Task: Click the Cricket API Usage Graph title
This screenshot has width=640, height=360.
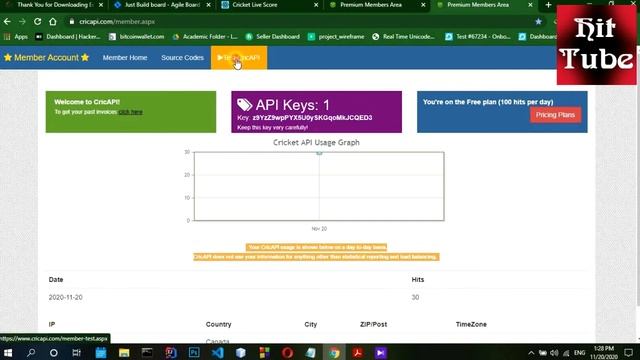Action: (316, 142)
